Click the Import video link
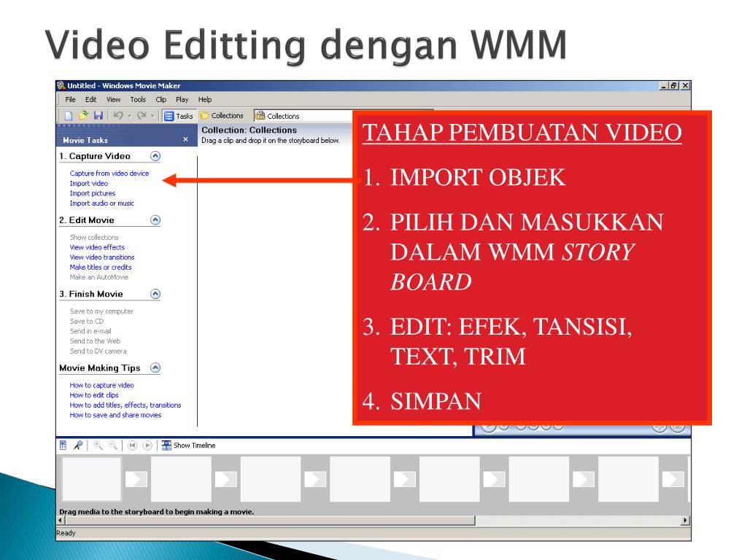The image size is (747, 560). point(88,183)
